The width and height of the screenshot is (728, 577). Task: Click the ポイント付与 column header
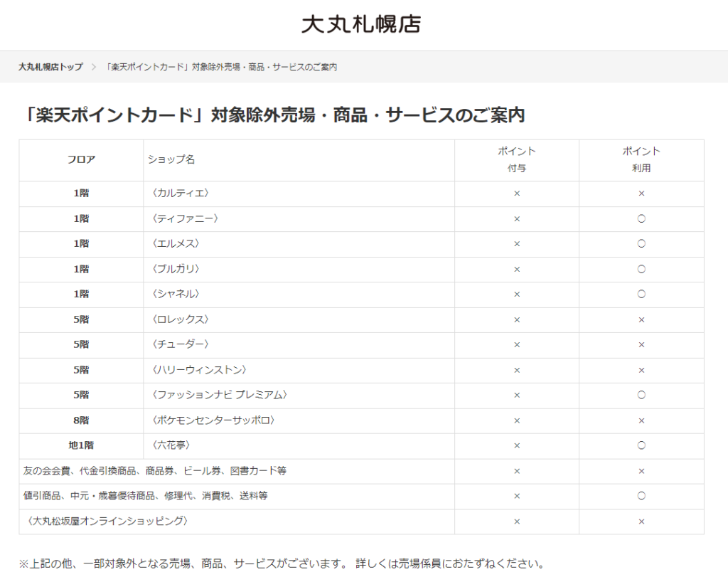click(x=517, y=159)
